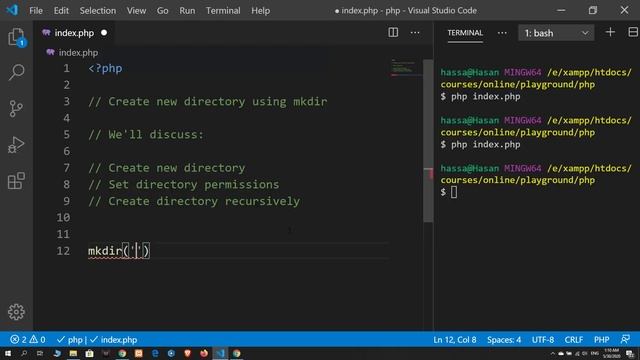Click the Windows Start button

8,353
